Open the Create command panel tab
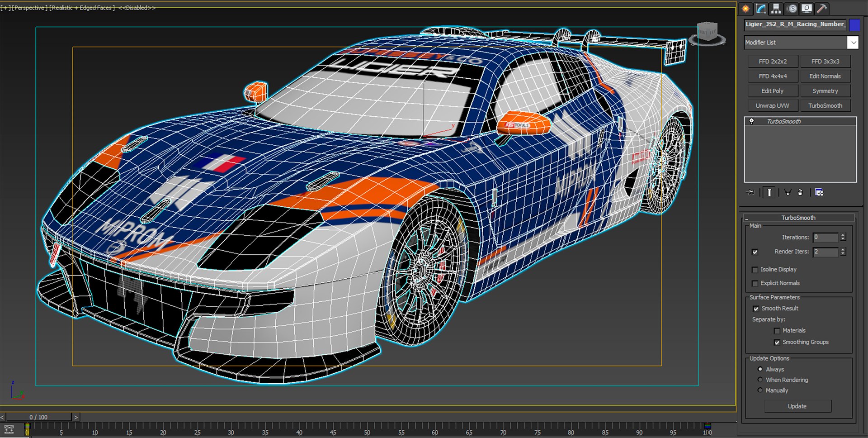This screenshot has height=438, width=868. coord(745,9)
